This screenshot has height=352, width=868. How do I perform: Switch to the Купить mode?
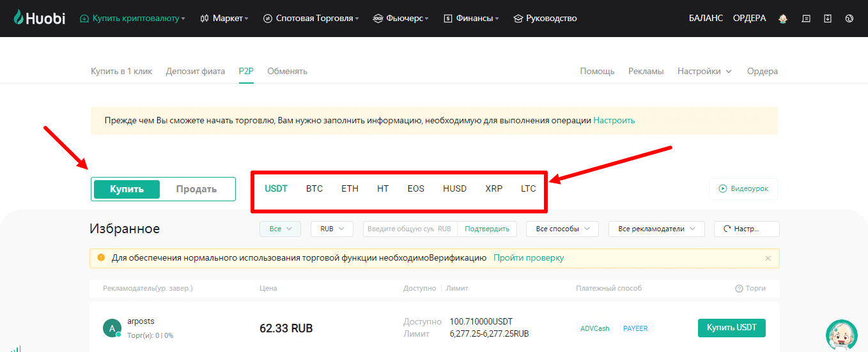pos(127,189)
